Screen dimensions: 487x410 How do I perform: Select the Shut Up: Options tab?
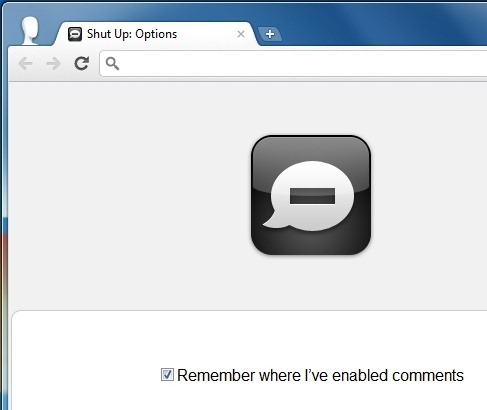point(157,34)
